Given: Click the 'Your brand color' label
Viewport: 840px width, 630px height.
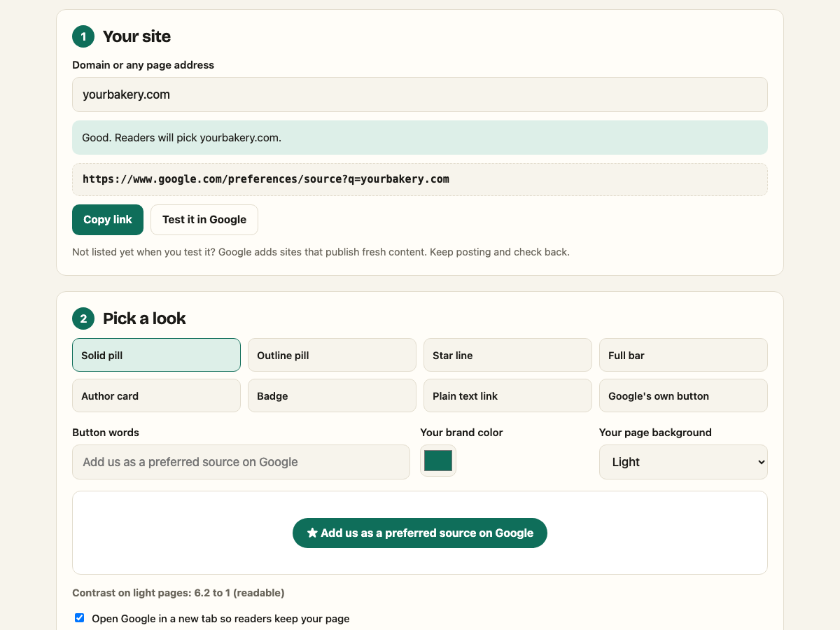Looking at the screenshot, I should (461, 433).
